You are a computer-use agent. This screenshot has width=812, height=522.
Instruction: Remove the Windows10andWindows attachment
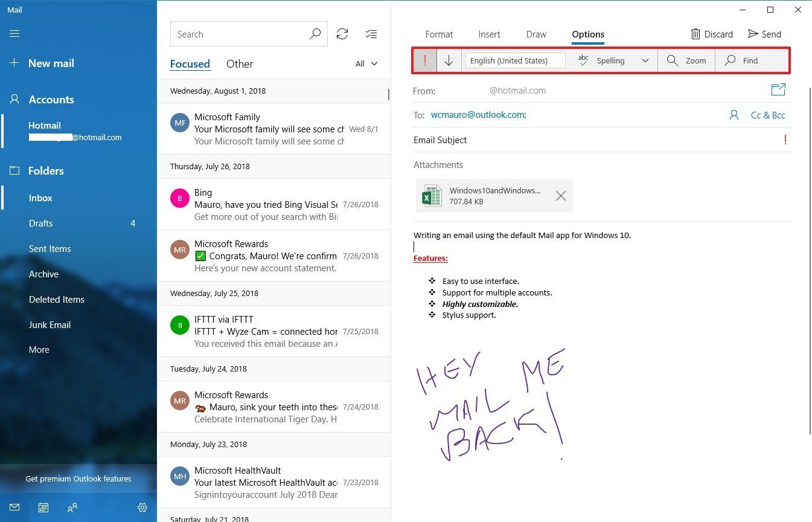point(560,195)
